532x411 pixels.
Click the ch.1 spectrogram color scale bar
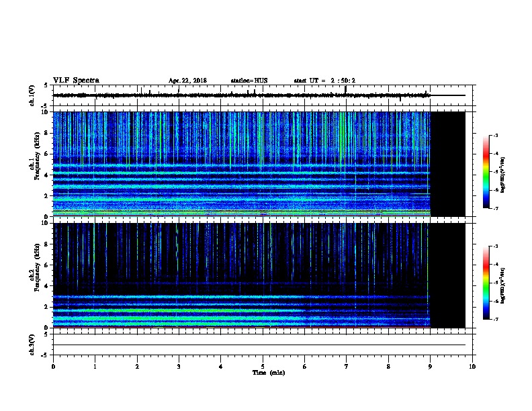click(486, 172)
